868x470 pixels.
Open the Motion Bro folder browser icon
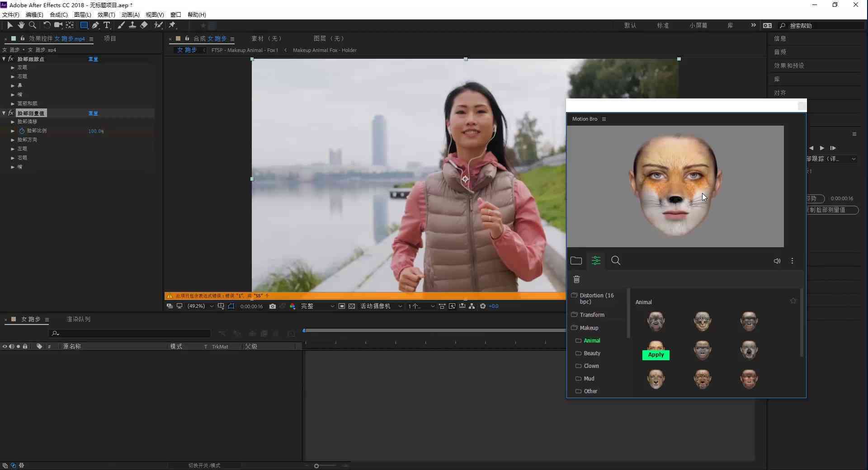(x=576, y=261)
